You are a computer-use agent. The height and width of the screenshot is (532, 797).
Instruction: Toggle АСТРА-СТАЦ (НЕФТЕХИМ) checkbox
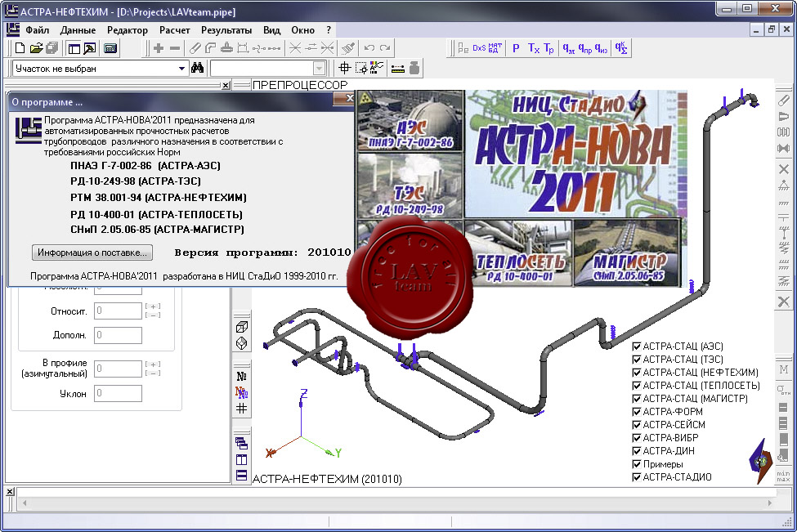pyautogui.click(x=637, y=373)
